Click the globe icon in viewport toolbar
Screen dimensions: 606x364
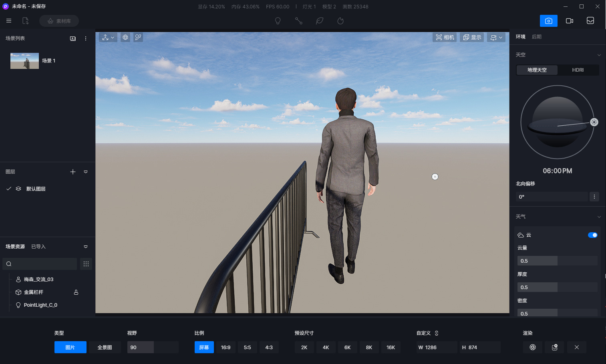(125, 37)
